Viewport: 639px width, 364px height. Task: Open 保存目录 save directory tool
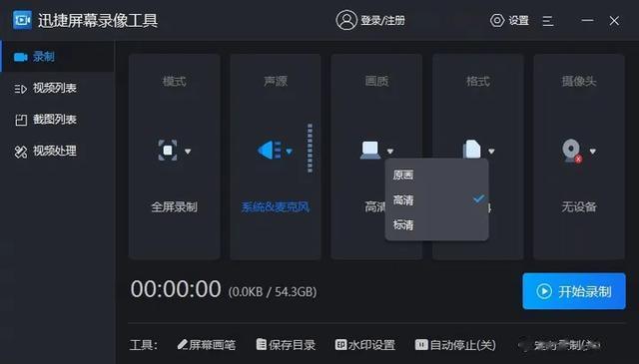[x=286, y=345]
